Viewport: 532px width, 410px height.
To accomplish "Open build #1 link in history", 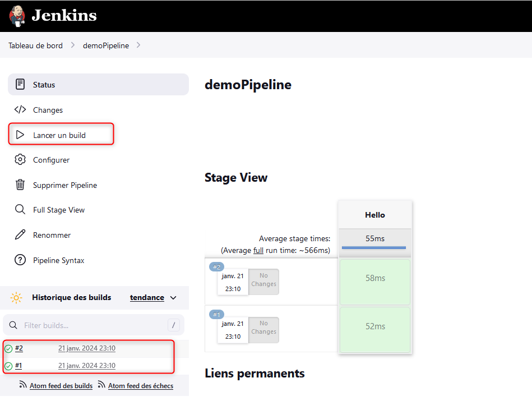I will [18, 366].
